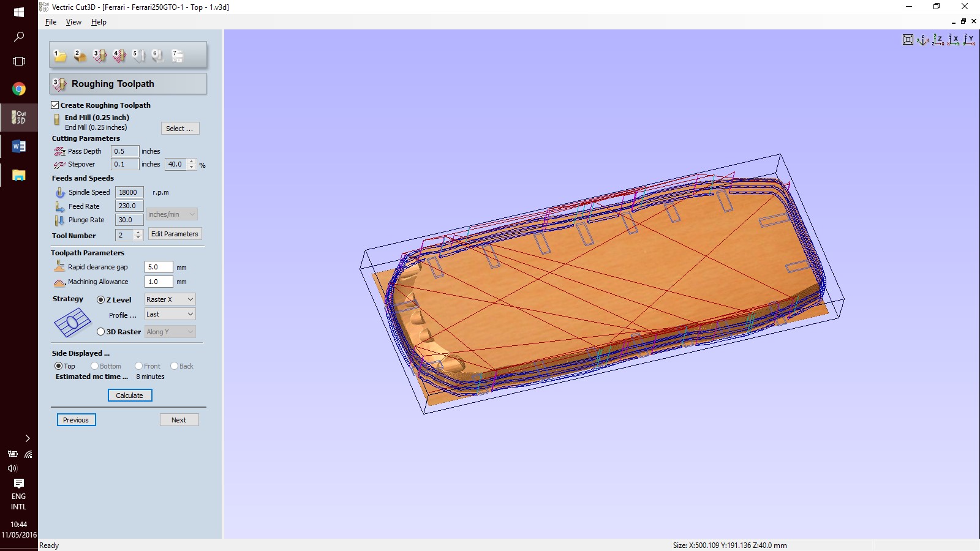Click the Machining Allowance field
This screenshot has width=980, height=551.
[159, 282]
